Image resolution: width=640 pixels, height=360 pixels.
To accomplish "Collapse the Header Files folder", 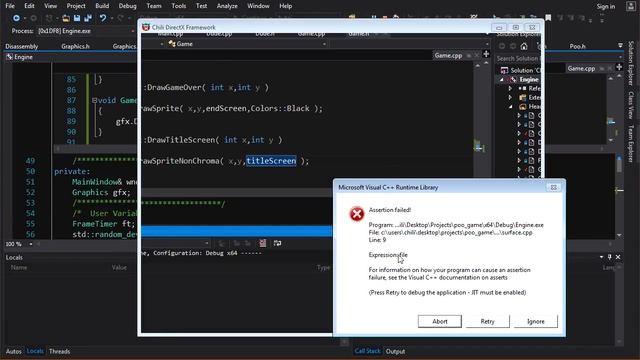I will click(x=510, y=107).
